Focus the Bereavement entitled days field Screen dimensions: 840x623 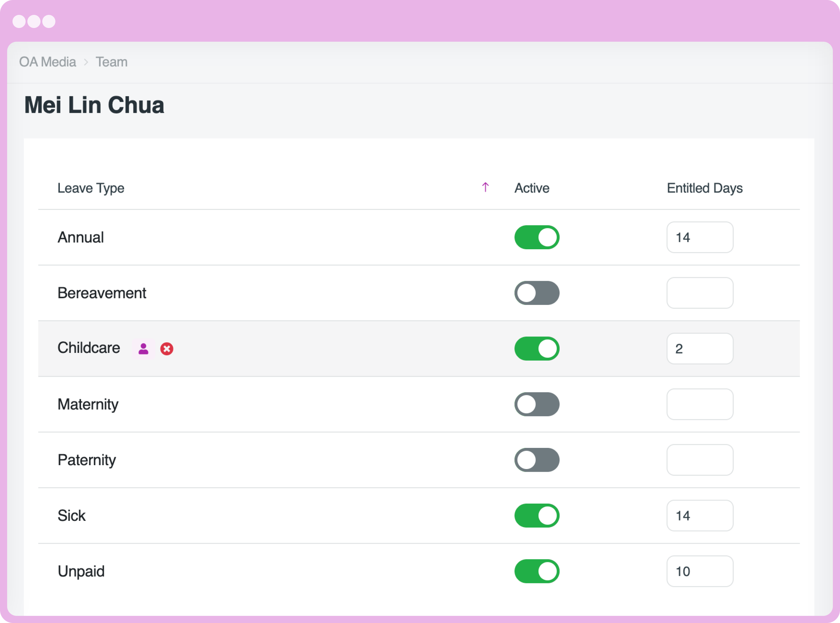click(700, 293)
